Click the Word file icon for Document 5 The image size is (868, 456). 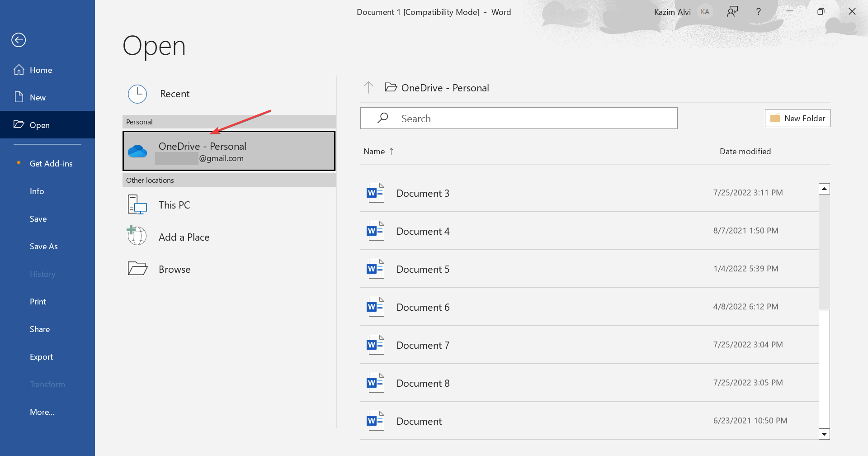coord(375,269)
